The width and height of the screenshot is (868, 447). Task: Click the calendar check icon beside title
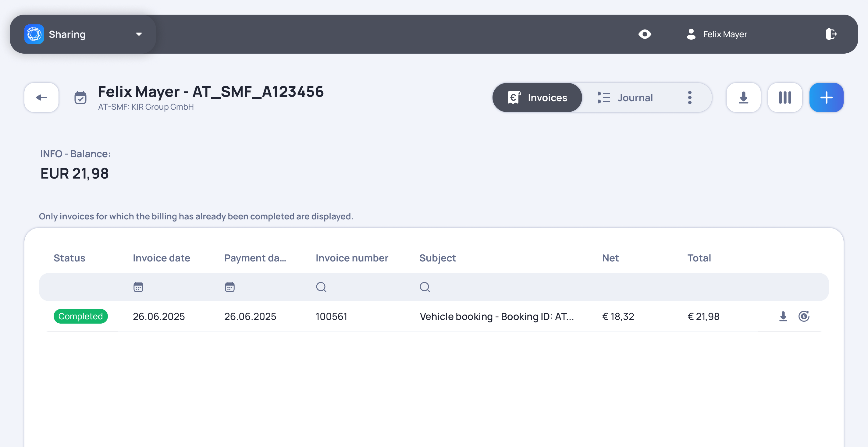click(80, 98)
